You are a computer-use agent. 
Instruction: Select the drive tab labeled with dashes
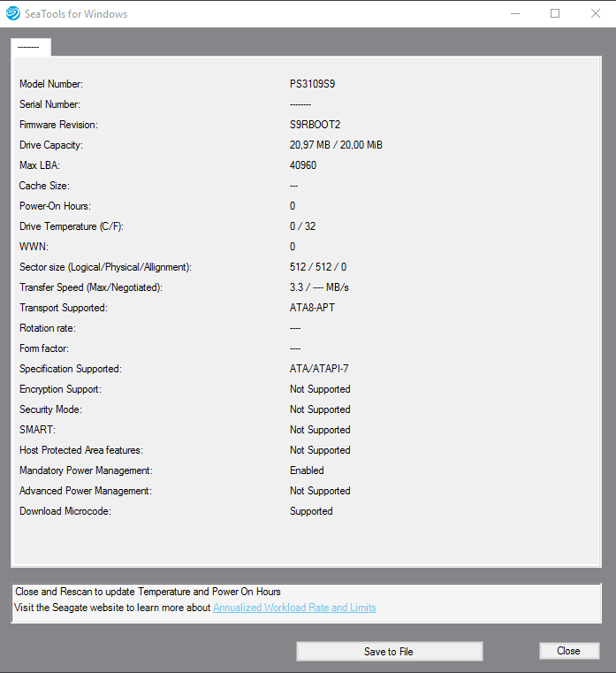point(30,47)
